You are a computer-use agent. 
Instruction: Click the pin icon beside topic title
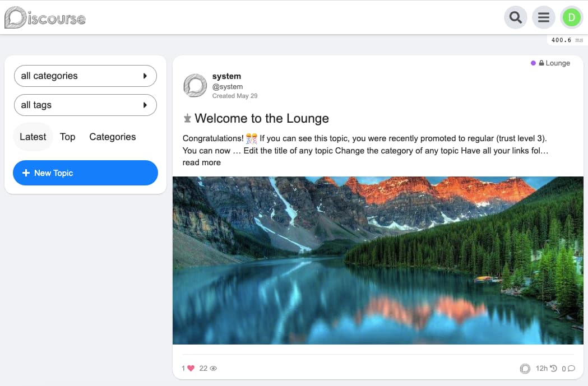(x=188, y=119)
